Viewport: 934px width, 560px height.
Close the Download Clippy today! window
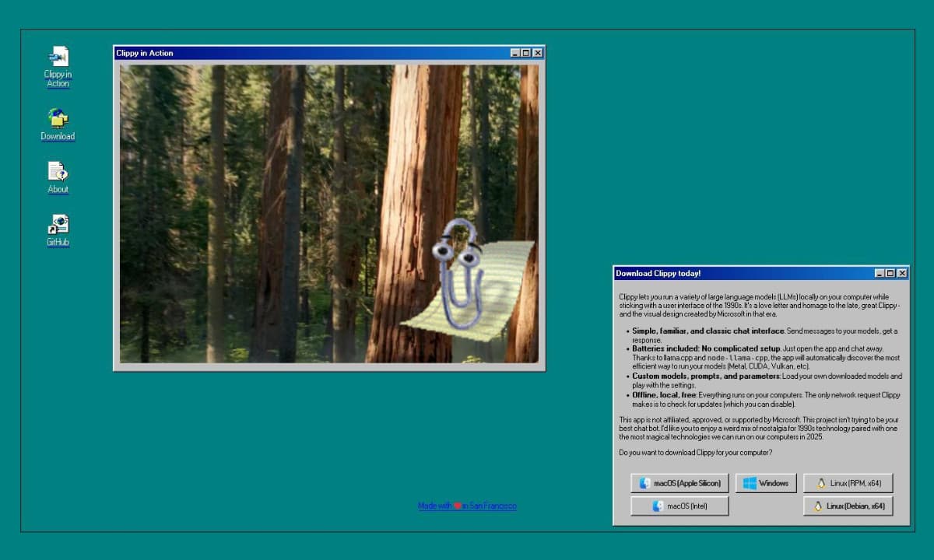click(x=902, y=274)
